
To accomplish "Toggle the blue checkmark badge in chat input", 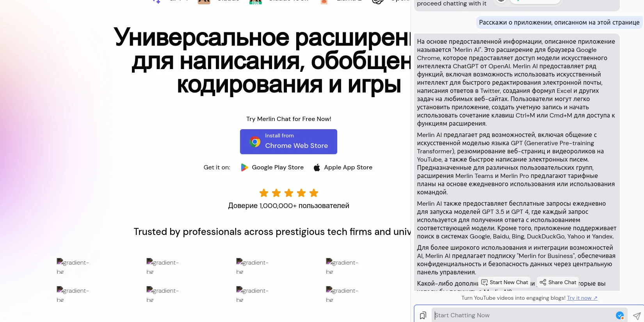I will tap(619, 315).
